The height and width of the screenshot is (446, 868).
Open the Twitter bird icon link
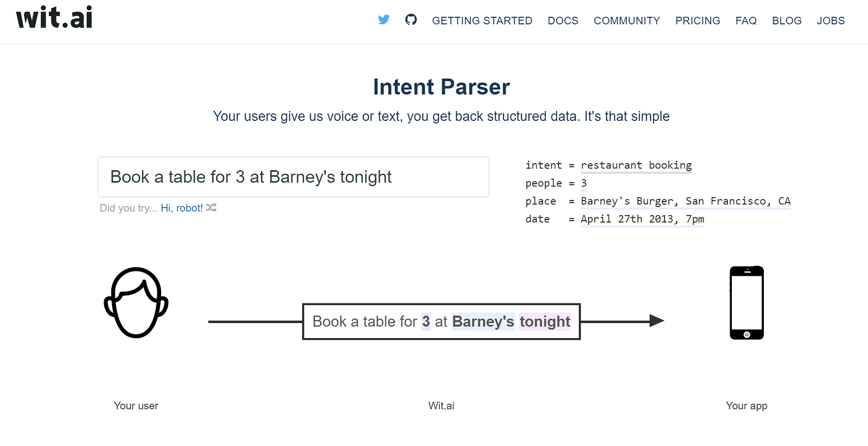tap(384, 20)
